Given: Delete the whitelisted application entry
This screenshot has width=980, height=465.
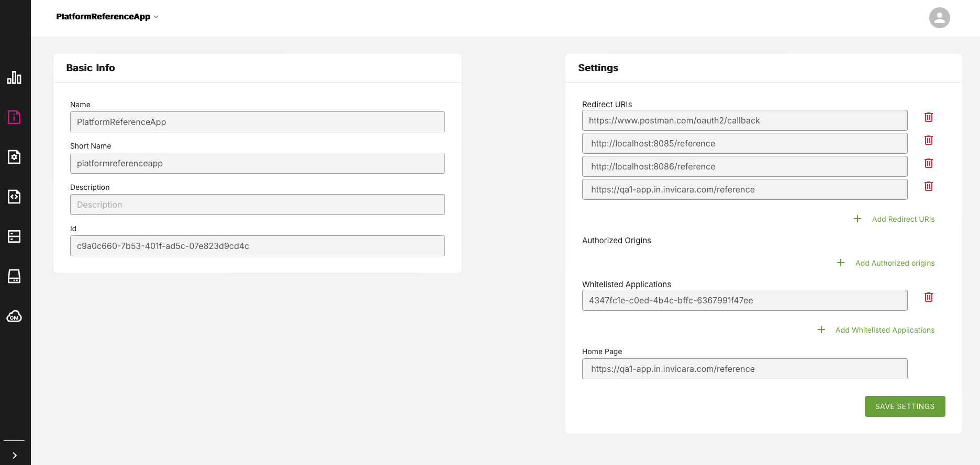Looking at the screenshot, I should pyautogui.click(x=928, y=297).
